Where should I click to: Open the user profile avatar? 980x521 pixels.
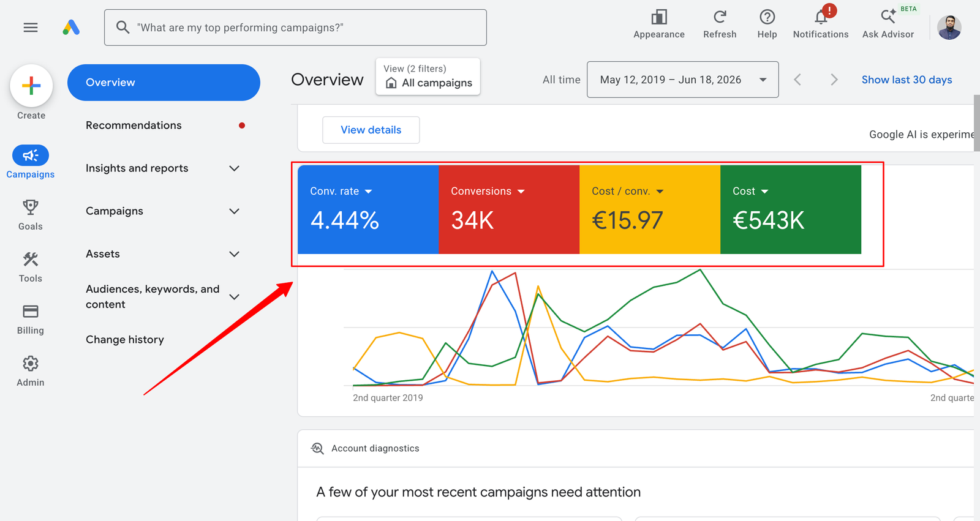949,28
